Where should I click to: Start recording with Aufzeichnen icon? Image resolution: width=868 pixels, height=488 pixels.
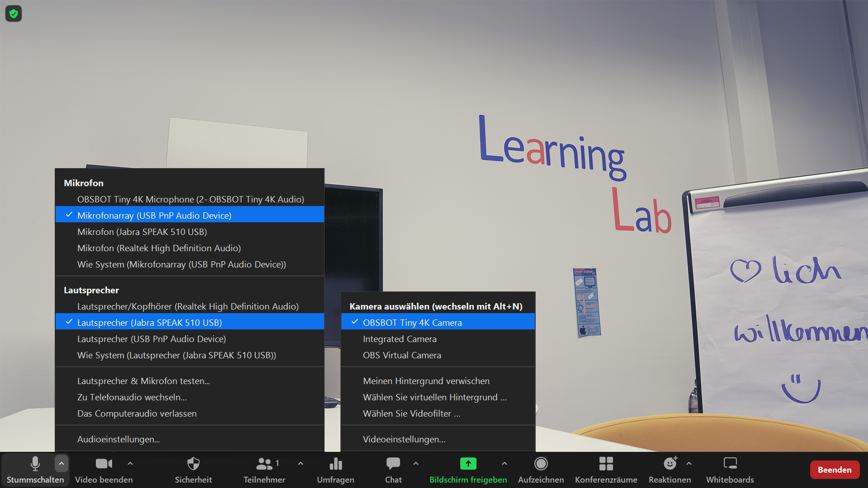541,464
